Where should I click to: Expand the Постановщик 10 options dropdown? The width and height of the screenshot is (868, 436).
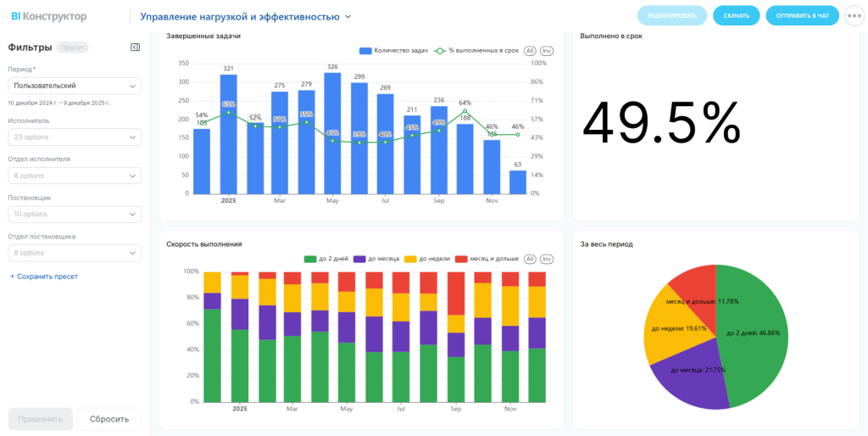click(x=75, y=214)
